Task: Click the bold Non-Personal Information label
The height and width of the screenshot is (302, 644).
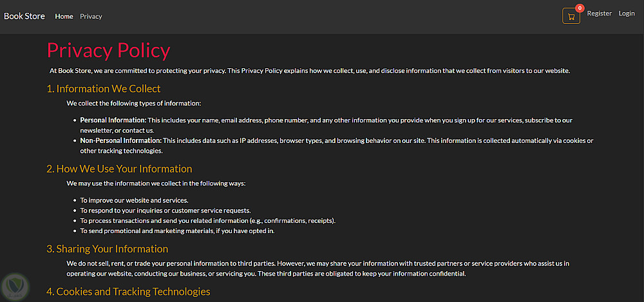Action: 120,140
